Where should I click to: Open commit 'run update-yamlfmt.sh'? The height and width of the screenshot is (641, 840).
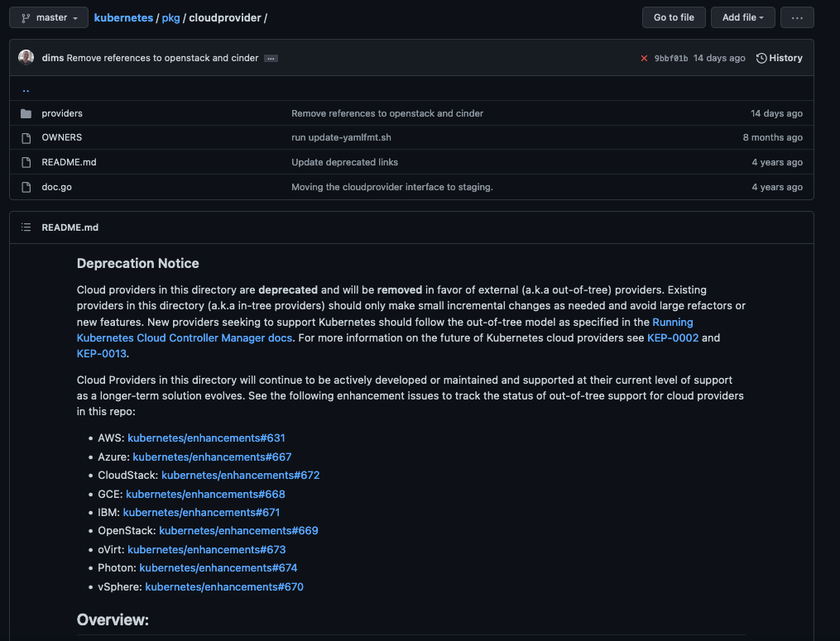(341, 137)
